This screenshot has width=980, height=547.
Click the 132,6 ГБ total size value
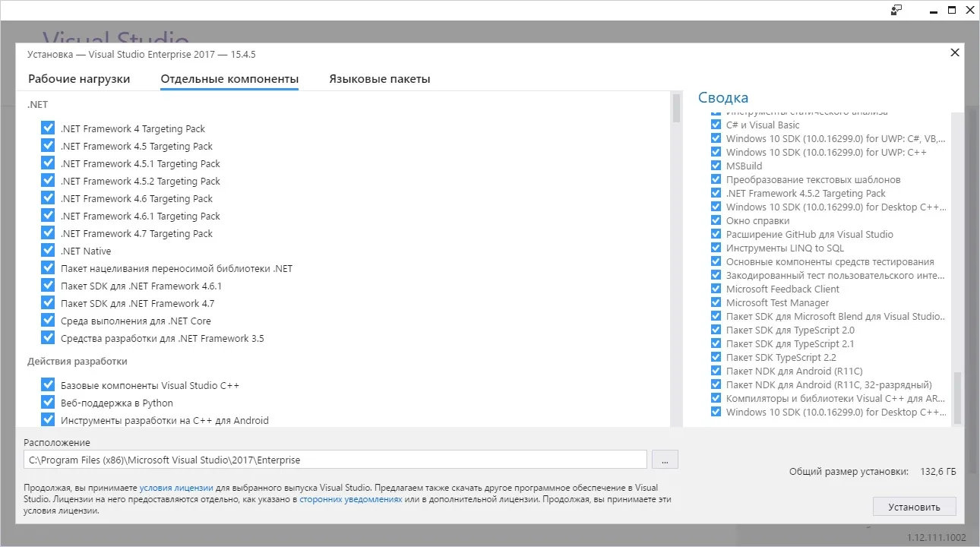pos(938,472)
